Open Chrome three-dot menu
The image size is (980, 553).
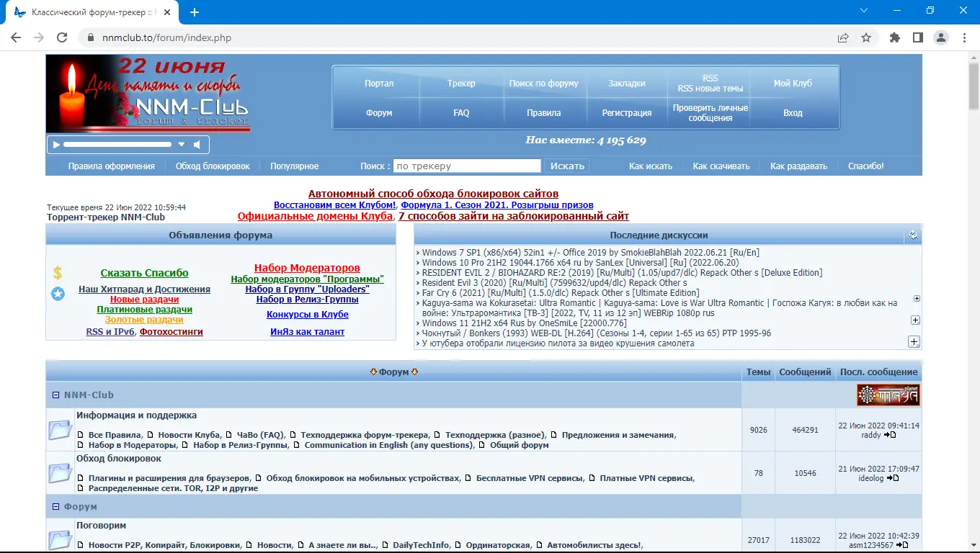(964, 37)
